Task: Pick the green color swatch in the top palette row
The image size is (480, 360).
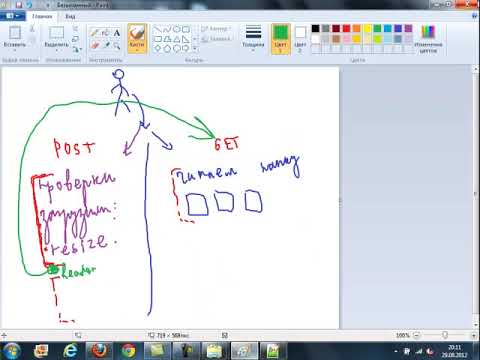Action: tap(377, 29)
